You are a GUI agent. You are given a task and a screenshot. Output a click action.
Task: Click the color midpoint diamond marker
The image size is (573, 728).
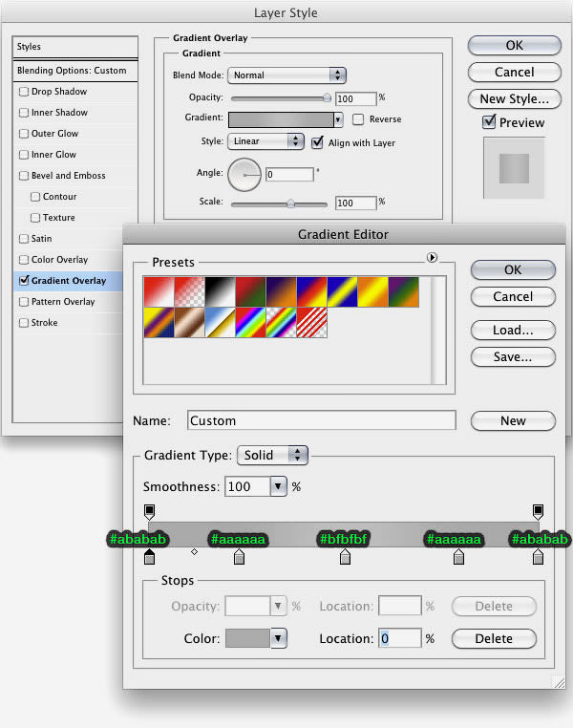coord(195,551)
